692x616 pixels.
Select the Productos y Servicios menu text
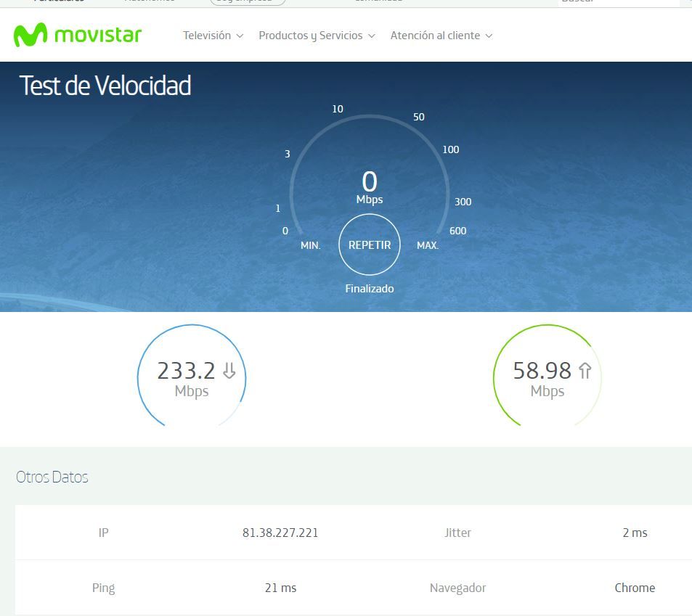[310, 36]
